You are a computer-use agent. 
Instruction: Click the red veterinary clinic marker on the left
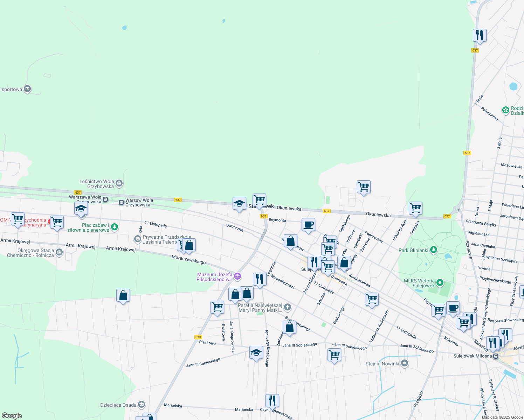coord(49,222)
